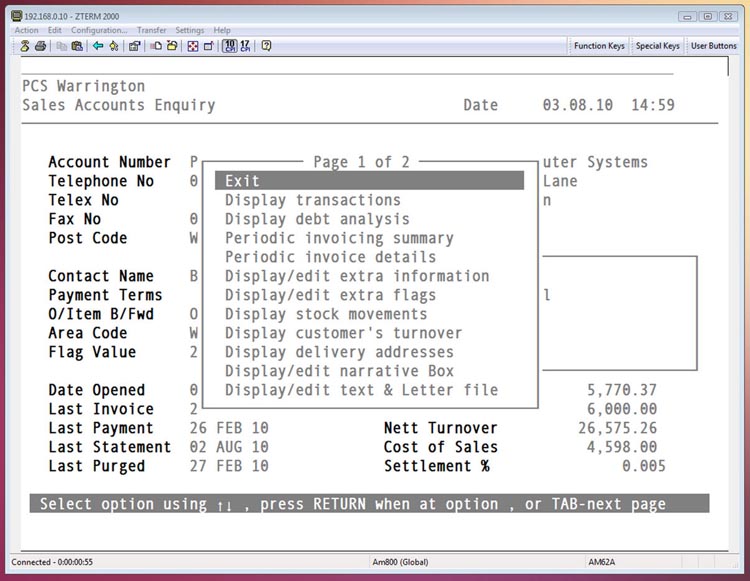Image resolution: width=750 pixels, height=581 pixels.
Task: Choose Display/edit narrative Box option
Action: (x=339, y=371)
